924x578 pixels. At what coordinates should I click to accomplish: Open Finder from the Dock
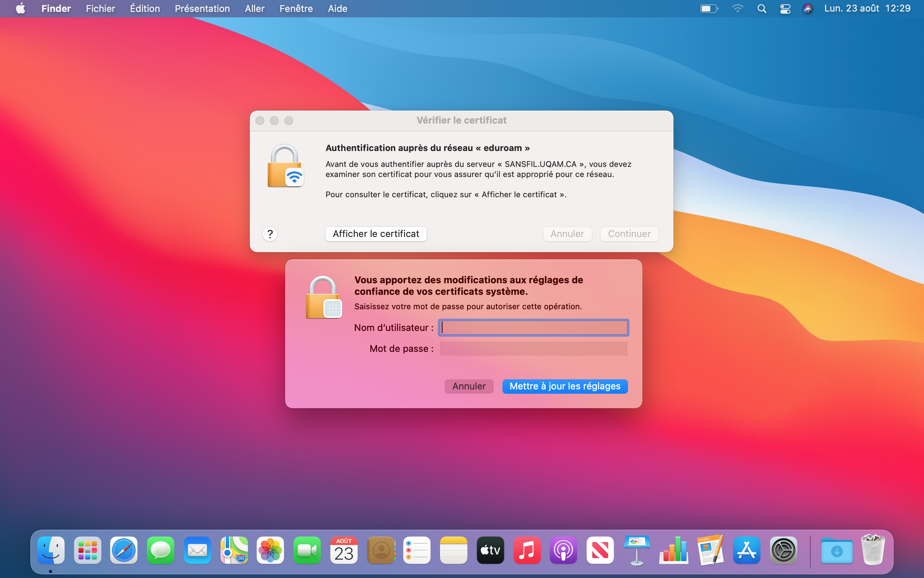coord(51,551)
